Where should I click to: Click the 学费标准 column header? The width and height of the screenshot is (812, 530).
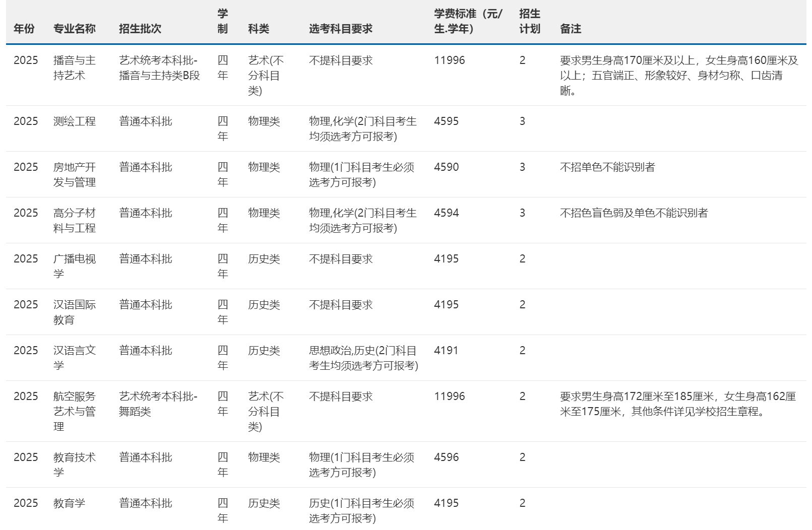[468, 21]
